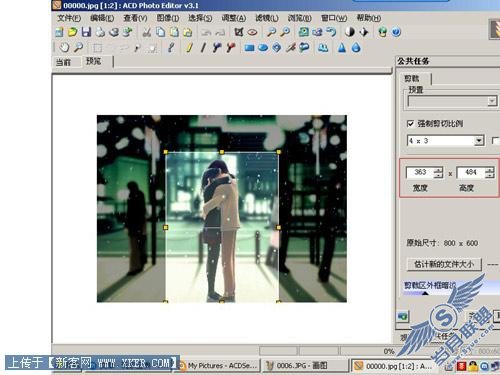Screen dimensions: 500x375
Task: Select the blue Ellipse shape tool
Action: pos(263,48)
